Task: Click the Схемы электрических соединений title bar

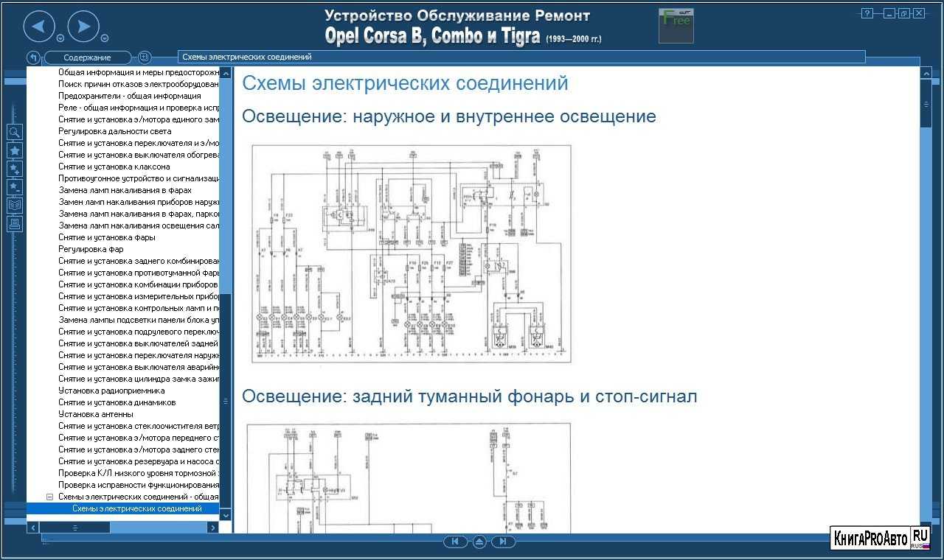Action: coord(521,57)
